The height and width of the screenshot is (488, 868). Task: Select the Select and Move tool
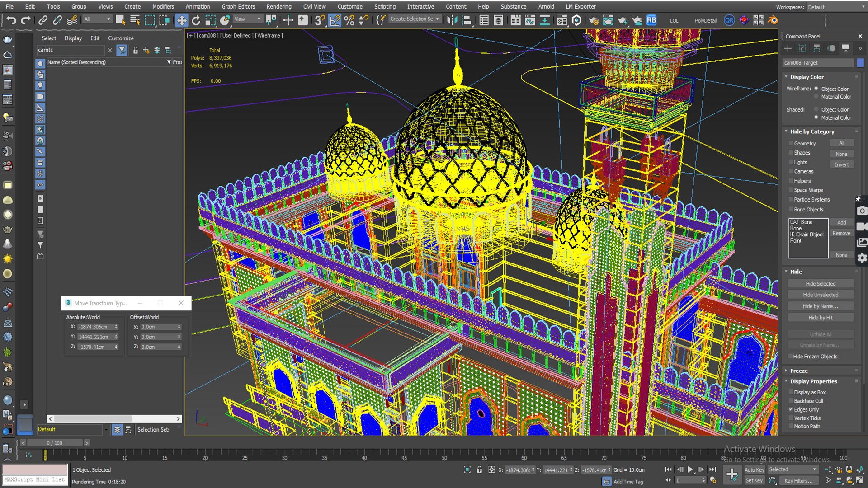[x=181, y=20]
